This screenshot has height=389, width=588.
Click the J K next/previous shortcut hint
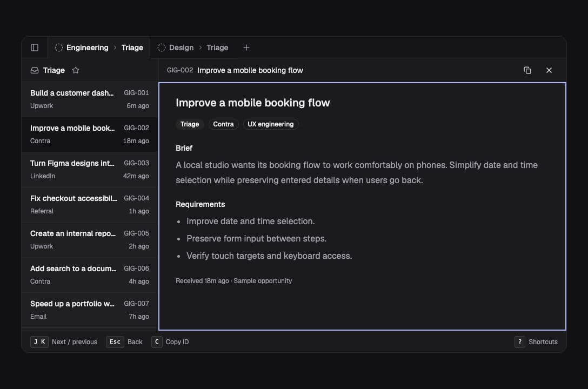pos(64,342)
